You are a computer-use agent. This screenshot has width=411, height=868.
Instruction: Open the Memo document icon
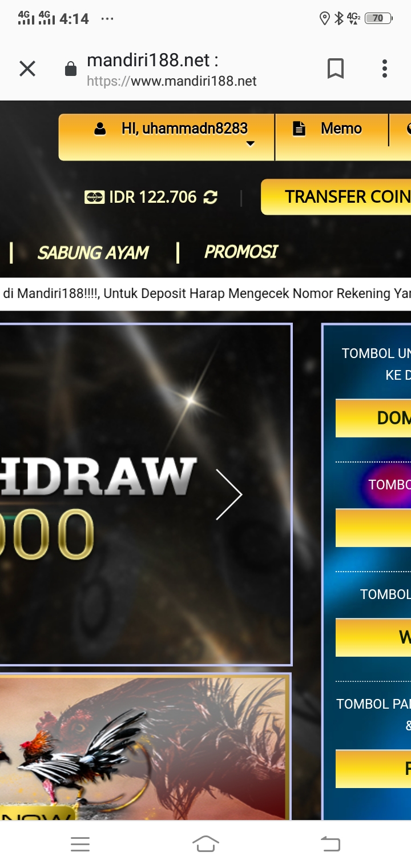pos(299,129)
